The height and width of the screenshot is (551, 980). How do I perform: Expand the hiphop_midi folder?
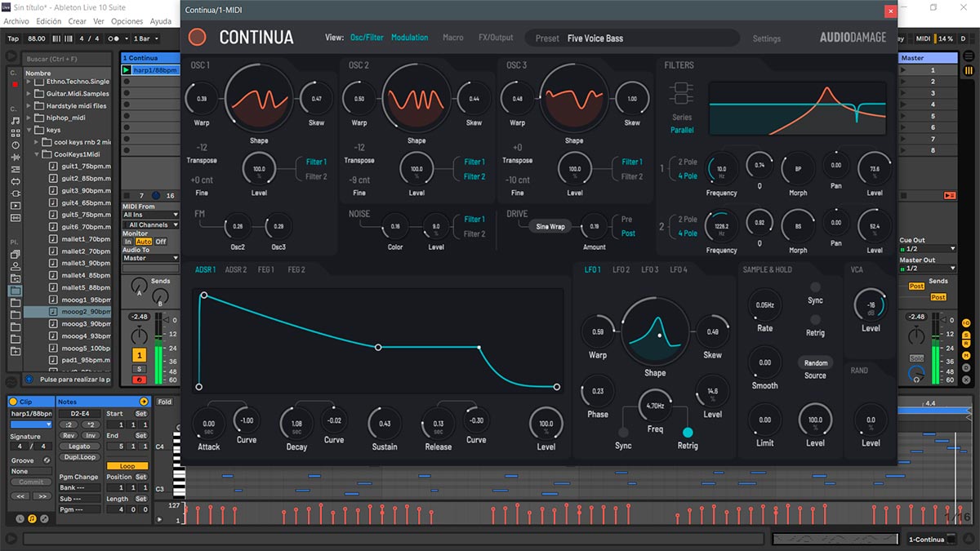click(x=30, y=118)
